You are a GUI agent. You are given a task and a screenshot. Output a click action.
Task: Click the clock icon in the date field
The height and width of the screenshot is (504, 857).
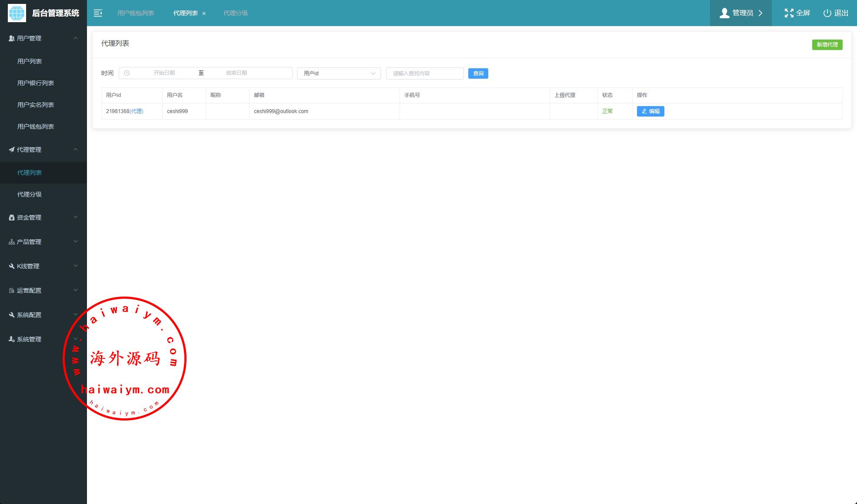[127, 73]
